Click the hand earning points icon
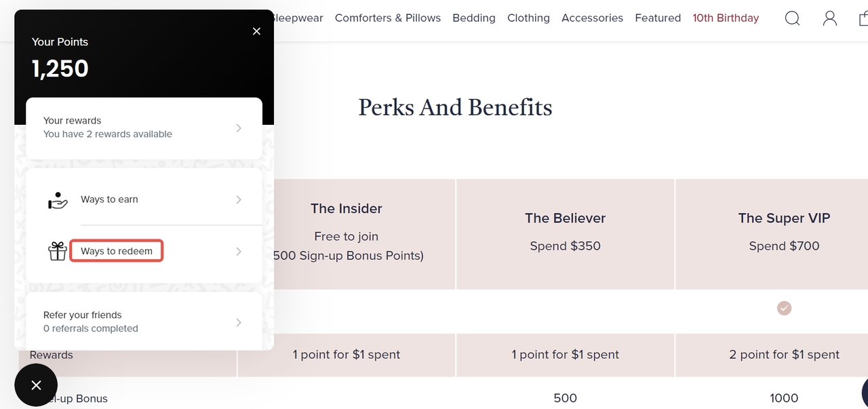The height and width of the screenshot is (409, 868). coord(58,200)
